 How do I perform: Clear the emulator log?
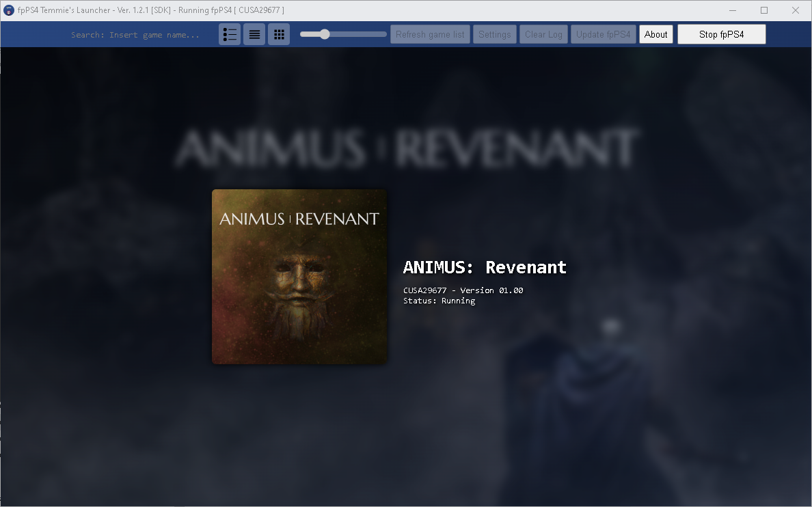pyautogui.click(x=543, y=33)
